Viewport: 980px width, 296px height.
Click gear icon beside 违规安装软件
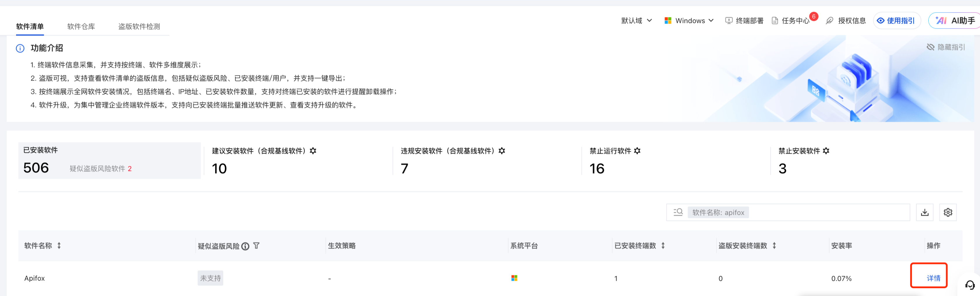tap(502, 151)
